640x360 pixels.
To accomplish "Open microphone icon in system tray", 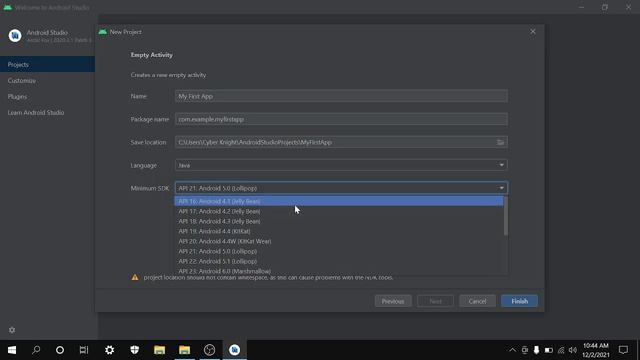I will (x=536, y=350).
